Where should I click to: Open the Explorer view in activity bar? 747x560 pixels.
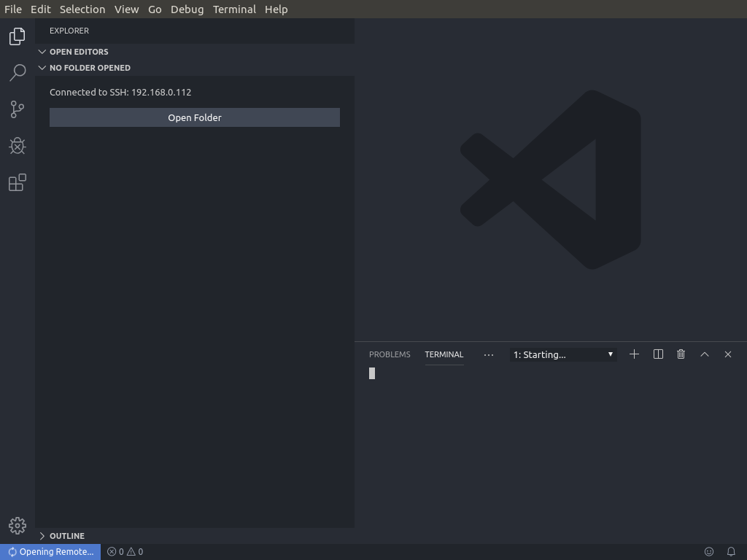click(18, 36)
